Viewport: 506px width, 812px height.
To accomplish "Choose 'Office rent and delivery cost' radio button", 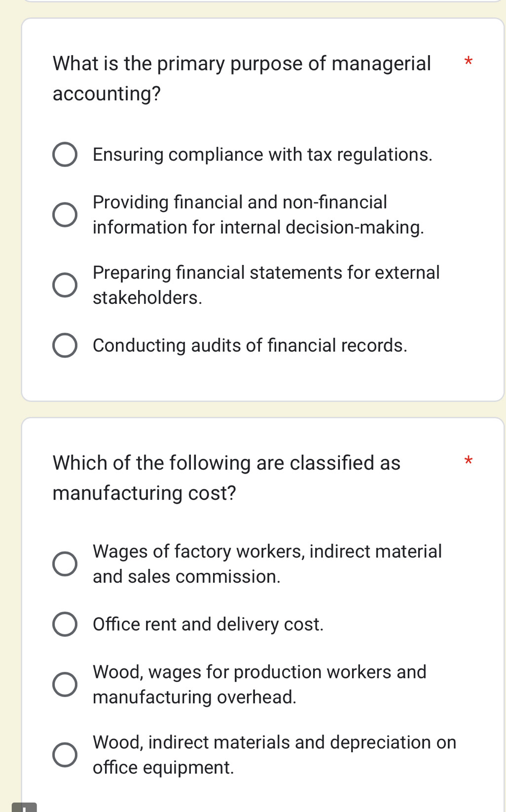I will click(65, 625).
